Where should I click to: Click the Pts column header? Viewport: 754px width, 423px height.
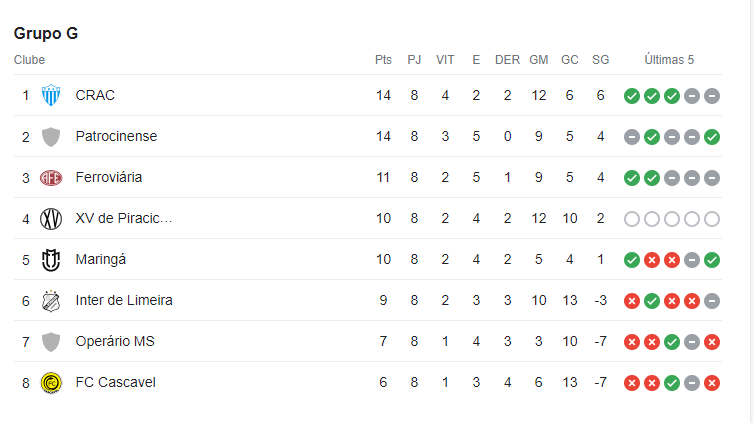point(383,60)
